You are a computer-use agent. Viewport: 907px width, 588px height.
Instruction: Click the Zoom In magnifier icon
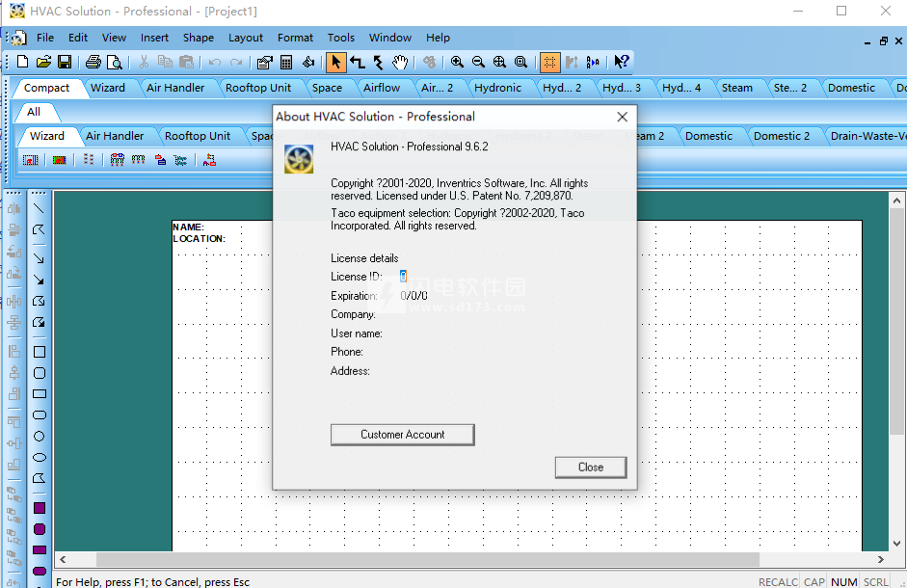click(x=457, y=62)
